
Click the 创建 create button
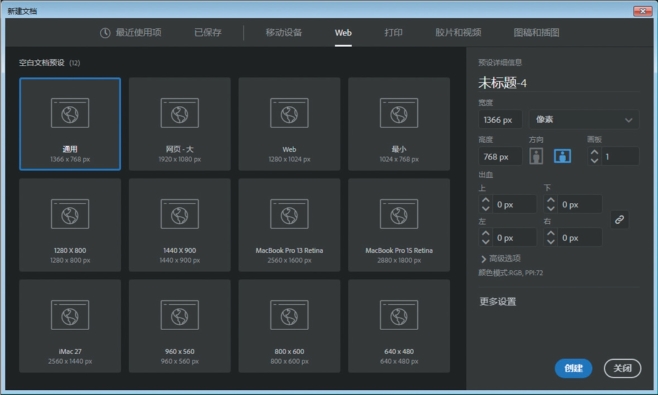573,368
